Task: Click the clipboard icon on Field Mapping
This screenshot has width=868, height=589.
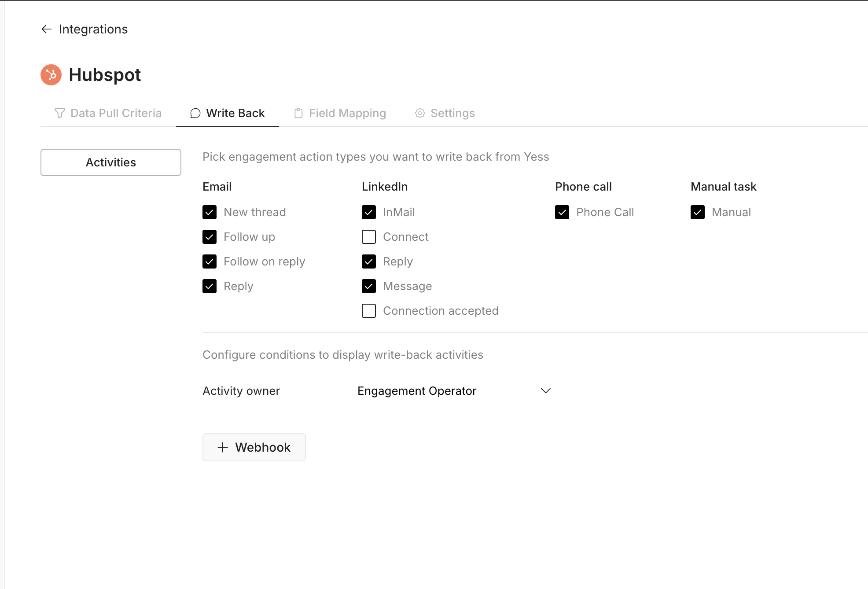Action: 298,113
